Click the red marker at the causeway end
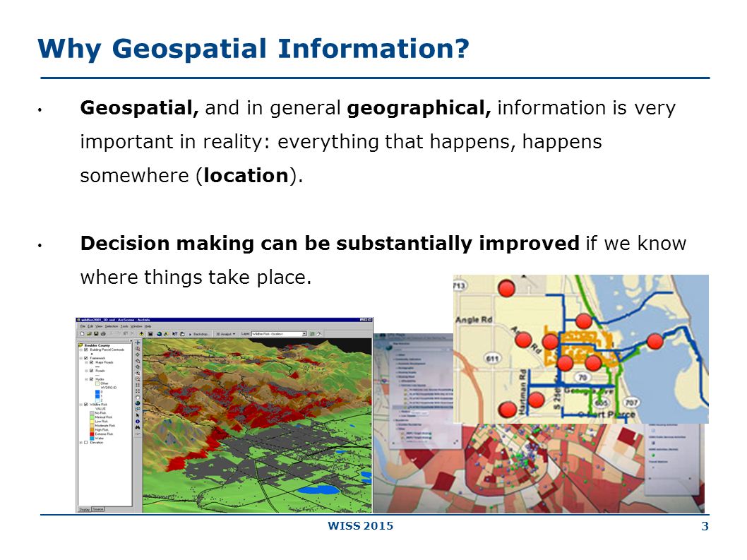Image resolution: width=747 pixels, height=560 pixels. pyautogui.click(x=655, y=341)
